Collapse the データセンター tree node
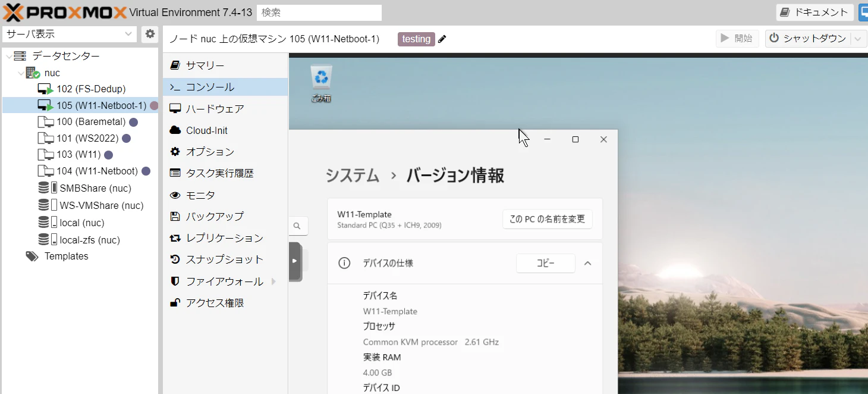The height and width of the screenshot is (394, 868). click(8, 57)
